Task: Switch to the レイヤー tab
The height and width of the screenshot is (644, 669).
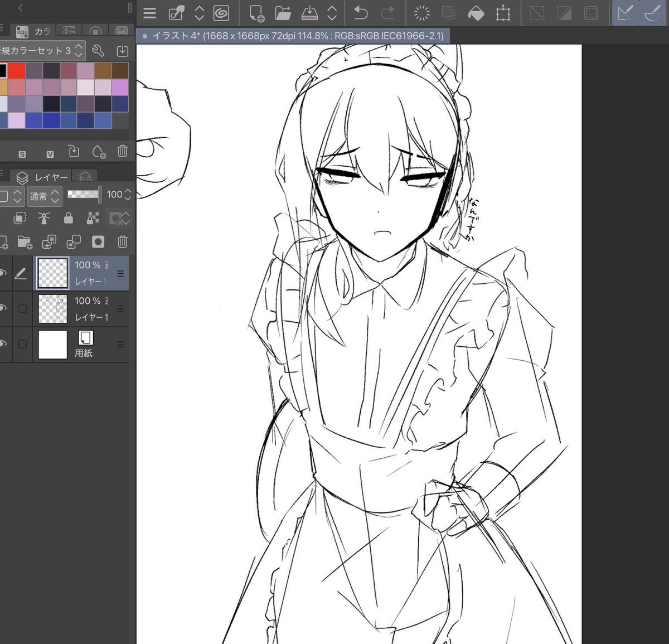Action: (x=42, y=177)
